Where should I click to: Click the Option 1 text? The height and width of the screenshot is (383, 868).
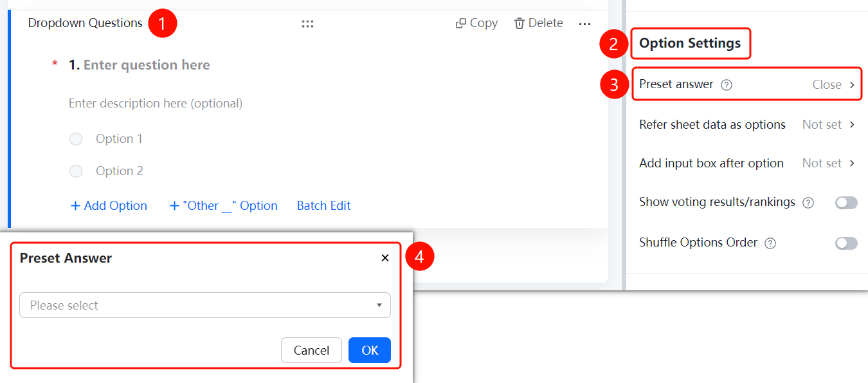pos(119,139)
